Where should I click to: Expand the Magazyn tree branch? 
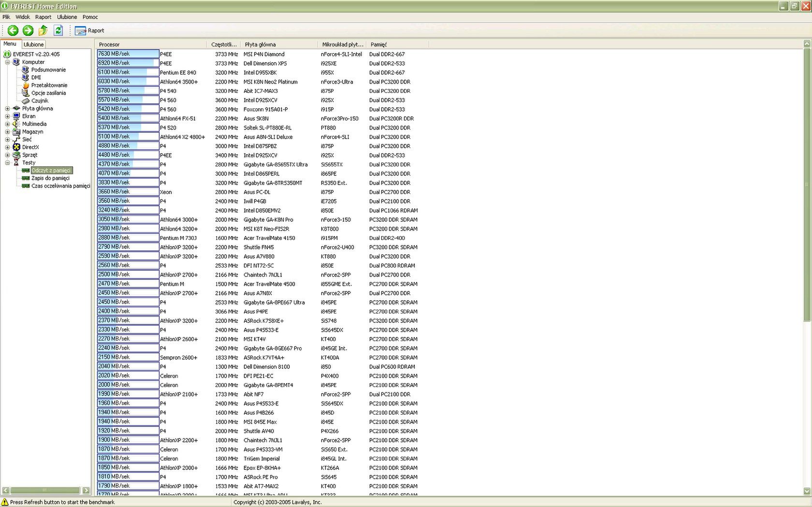[7, 132]
